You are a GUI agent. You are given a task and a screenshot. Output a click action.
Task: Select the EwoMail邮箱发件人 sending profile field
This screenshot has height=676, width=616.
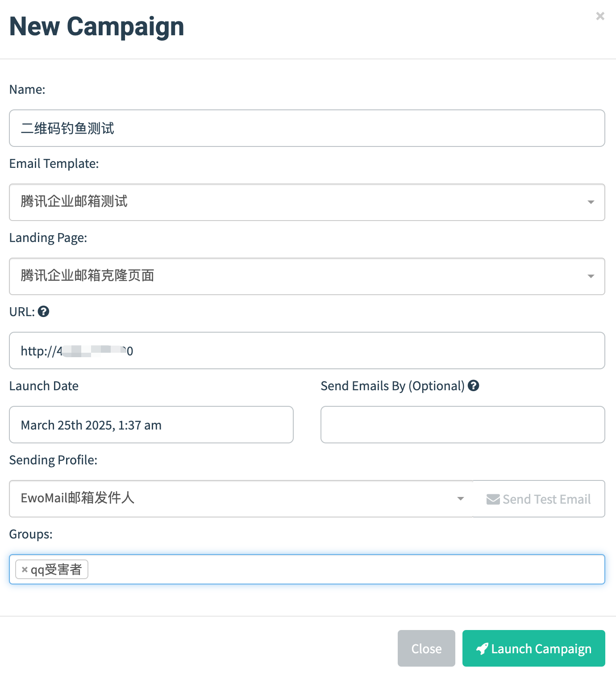[232, 499]
